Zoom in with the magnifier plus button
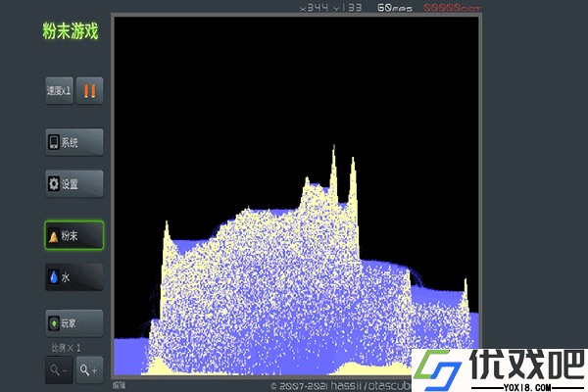This screenshot has height=392, width=588. click(x=89, y=369)
